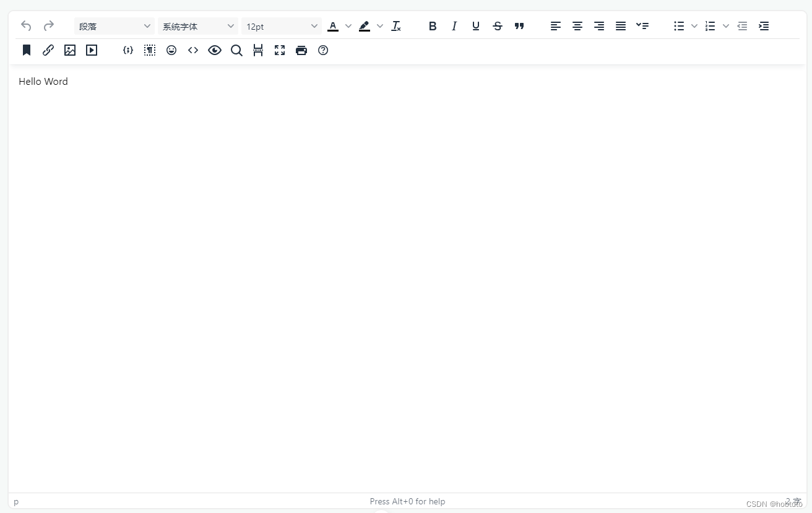
Task: Click "Press Alt+0 for help" text
Action: point(407,501)
